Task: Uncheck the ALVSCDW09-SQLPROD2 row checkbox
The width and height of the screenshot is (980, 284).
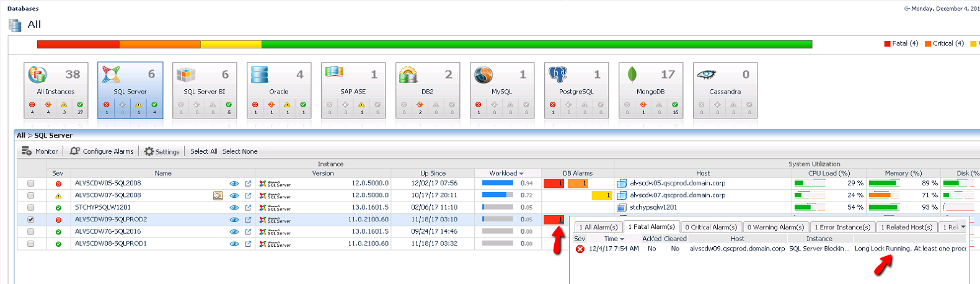Action: (x=31, y=220)
